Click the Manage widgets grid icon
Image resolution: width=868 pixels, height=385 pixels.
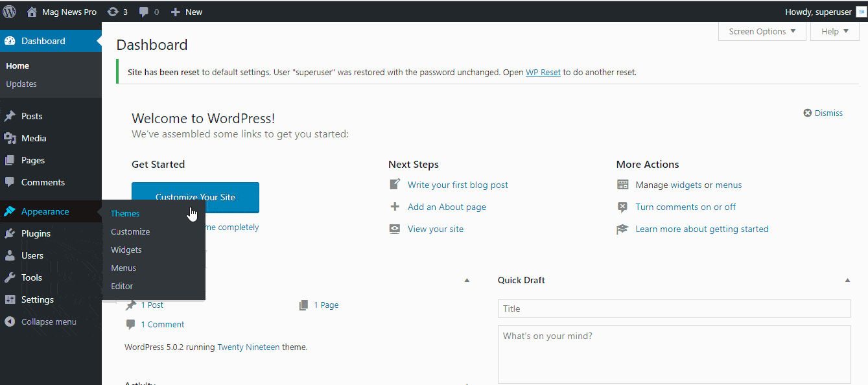click(x=623, y=185)
